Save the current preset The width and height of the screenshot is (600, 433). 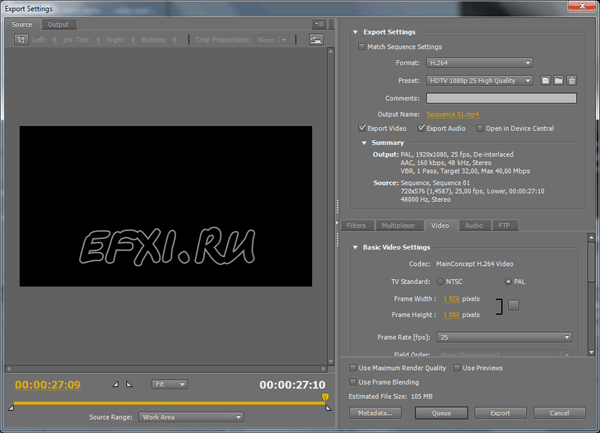(x=545, y=80)
